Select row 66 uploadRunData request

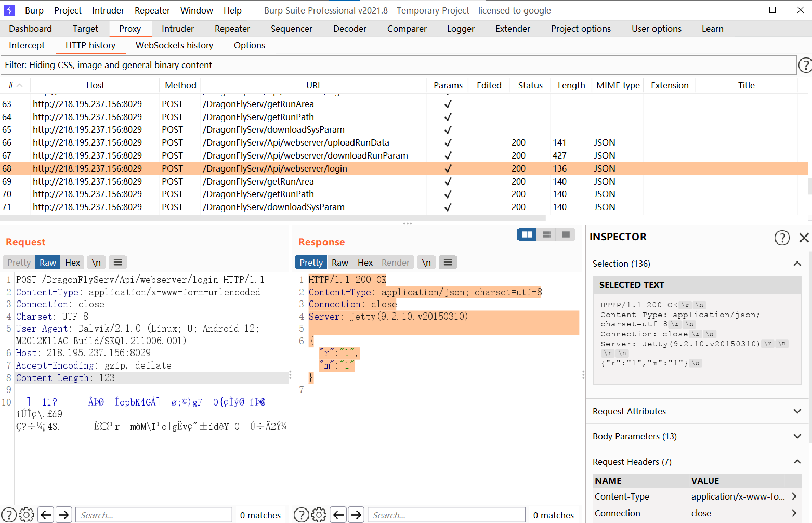pyautogui.click(x=404, y=142)
